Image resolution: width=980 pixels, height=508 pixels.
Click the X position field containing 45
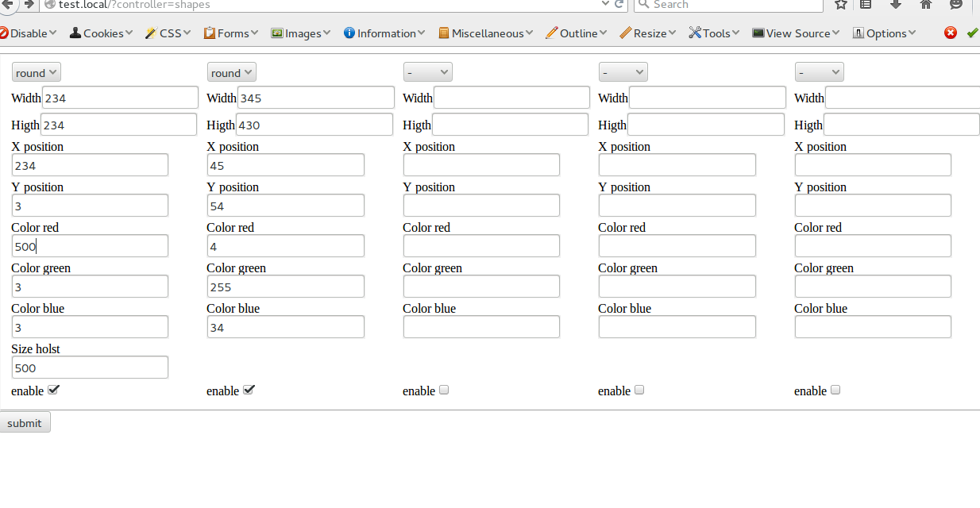(x=286, y=165)
